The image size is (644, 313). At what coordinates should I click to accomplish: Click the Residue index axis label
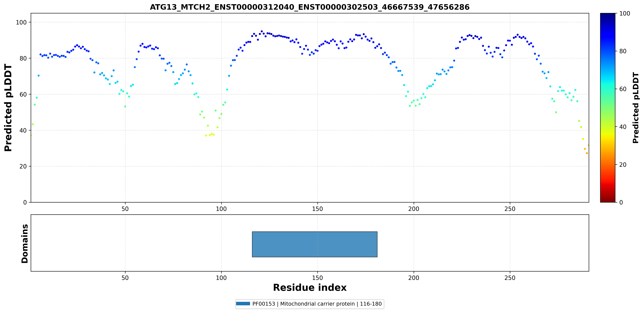click(310, 287)
